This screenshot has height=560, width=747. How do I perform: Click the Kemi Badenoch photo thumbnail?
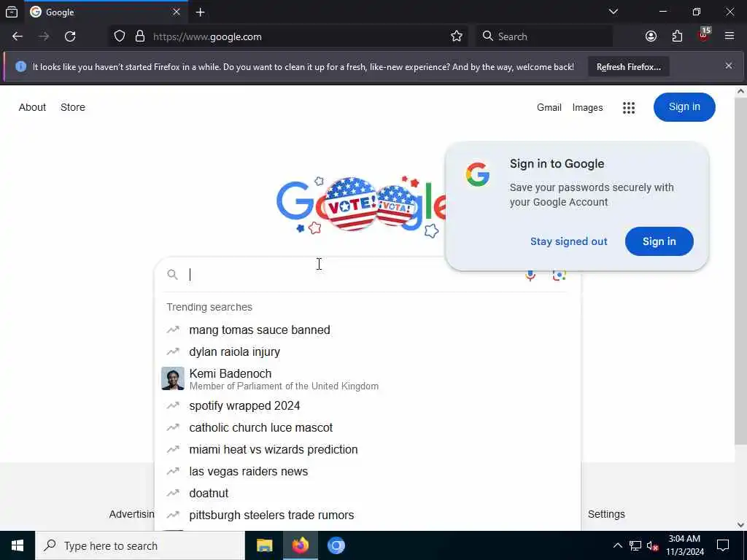pyautogui.click(x=172, y=378)
